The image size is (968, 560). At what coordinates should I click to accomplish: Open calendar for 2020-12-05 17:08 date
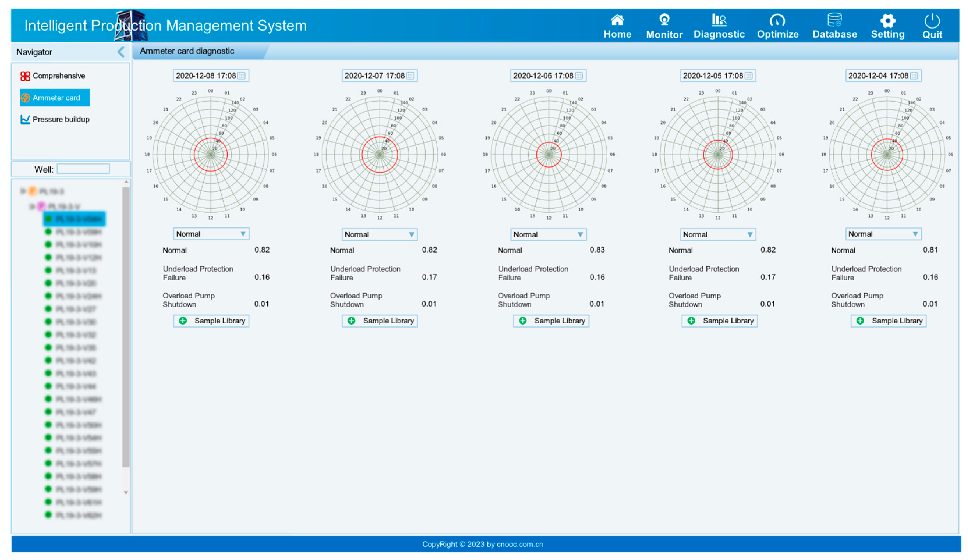(749, 76)
